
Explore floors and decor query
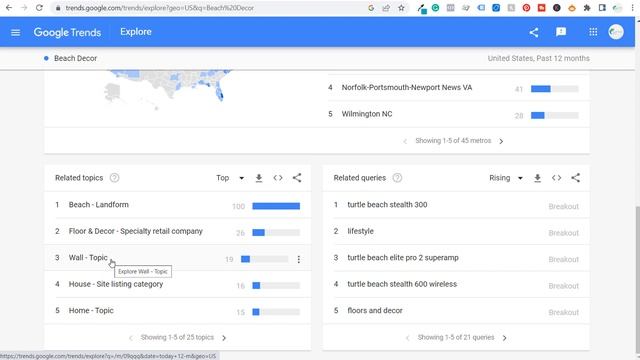[375, 311]
